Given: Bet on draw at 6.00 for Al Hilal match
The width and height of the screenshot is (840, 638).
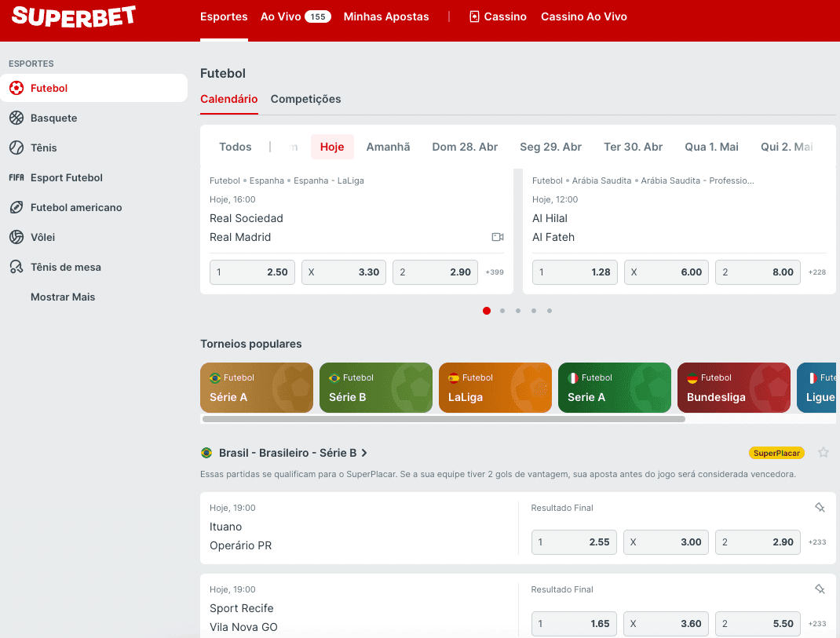Looking at the screenshot, I should (667, 272).
